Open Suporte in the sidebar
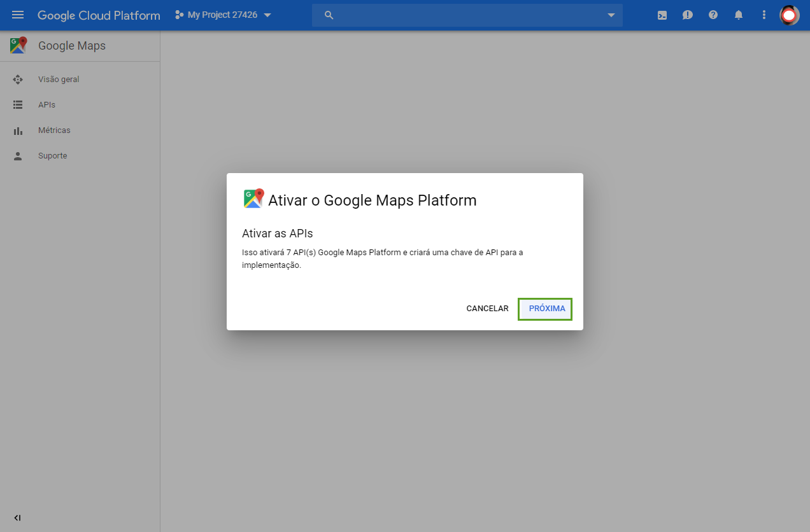 (52, 156)
